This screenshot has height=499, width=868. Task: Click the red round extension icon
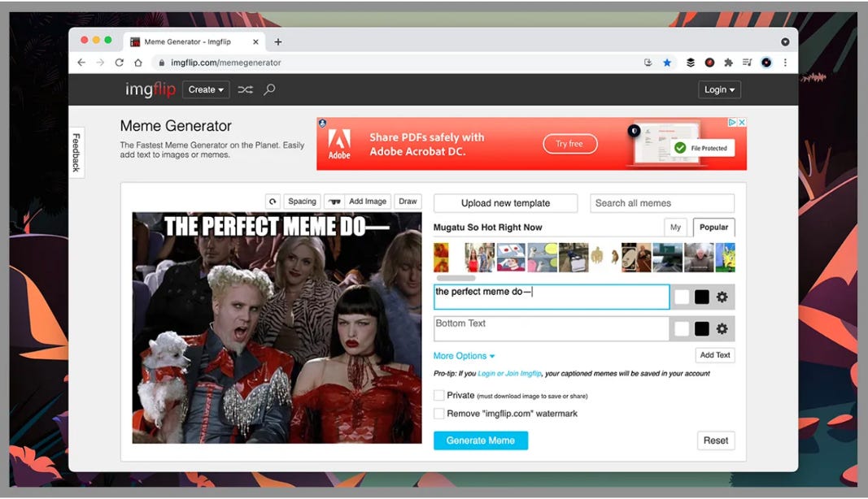709,63
